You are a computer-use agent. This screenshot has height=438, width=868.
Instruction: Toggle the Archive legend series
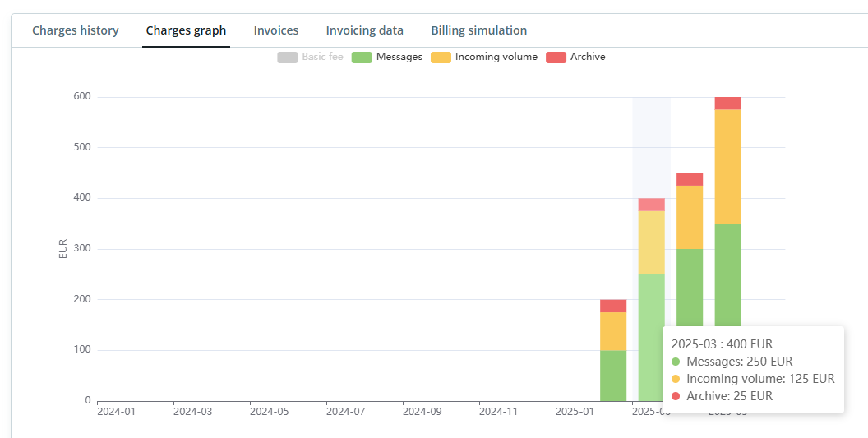point(575,57)
